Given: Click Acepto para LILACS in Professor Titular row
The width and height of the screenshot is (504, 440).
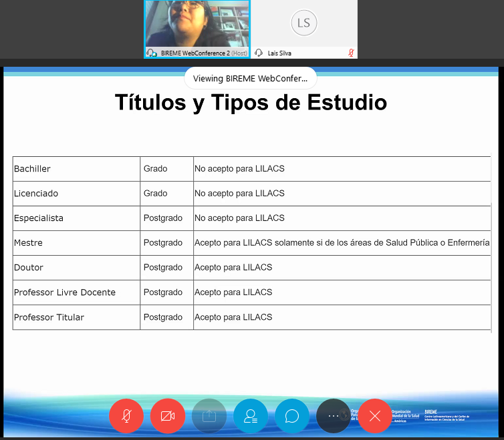Looking at the screenshot, I should 233,317.
